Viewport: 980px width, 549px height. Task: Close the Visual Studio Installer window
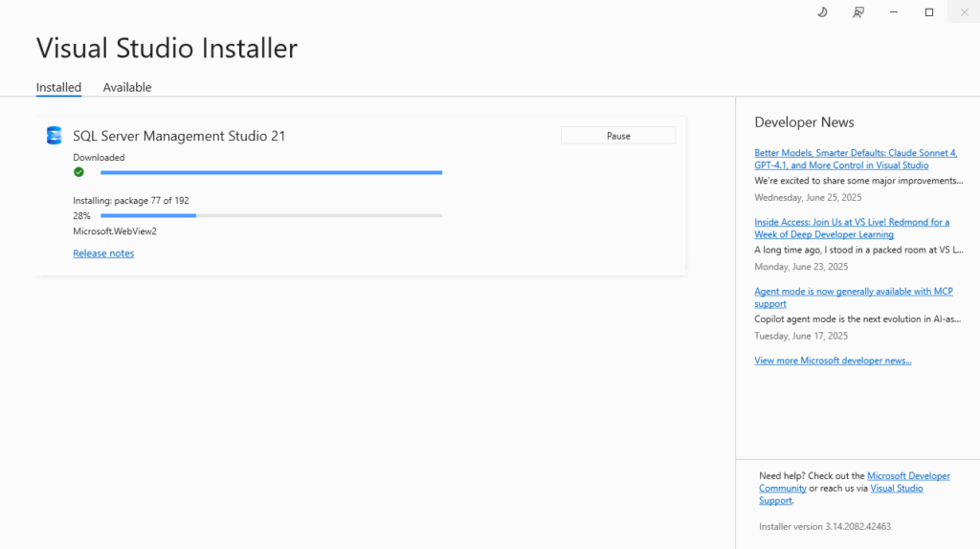click(x=964, y=12)
